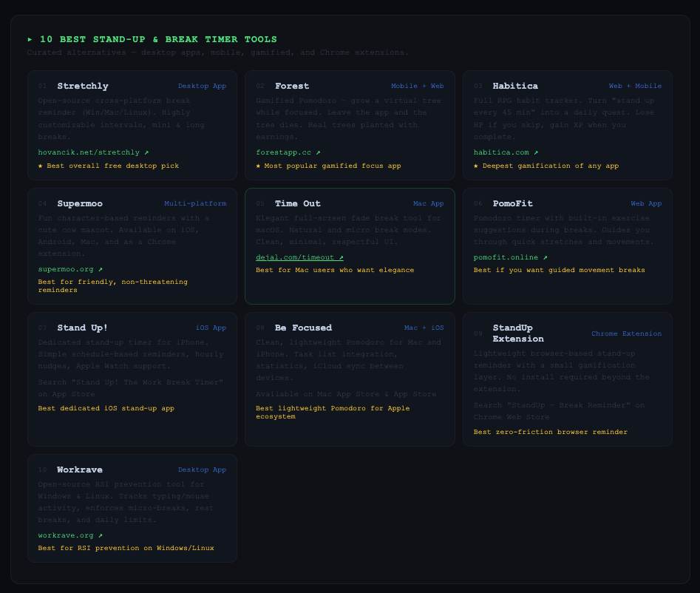The image size is (700, 593).
Task: Click 'Best dedicated iOS stand-up app' note
Action: (106, 408)
